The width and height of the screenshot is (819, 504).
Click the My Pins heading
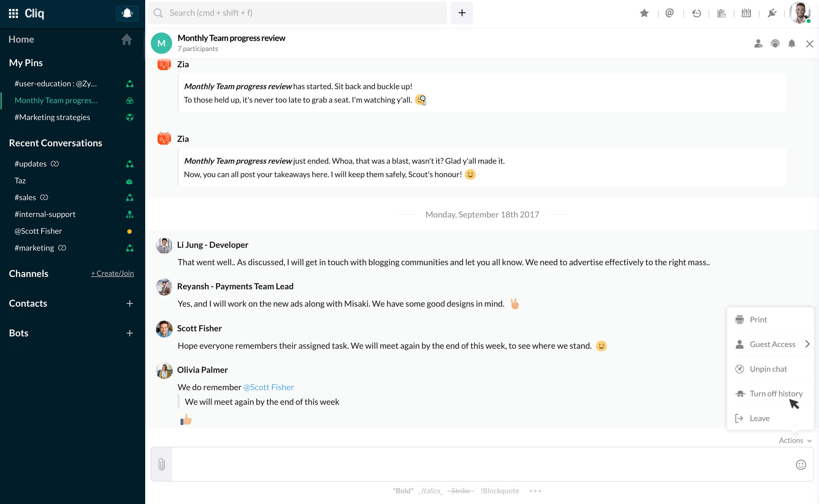pos(26,63)
